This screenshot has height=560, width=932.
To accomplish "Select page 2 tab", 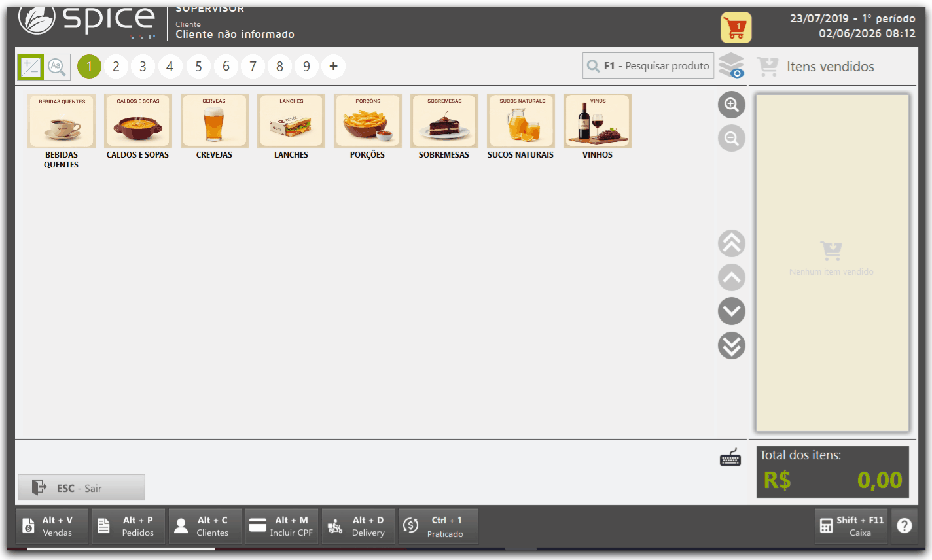I will (x=116, y=66).
